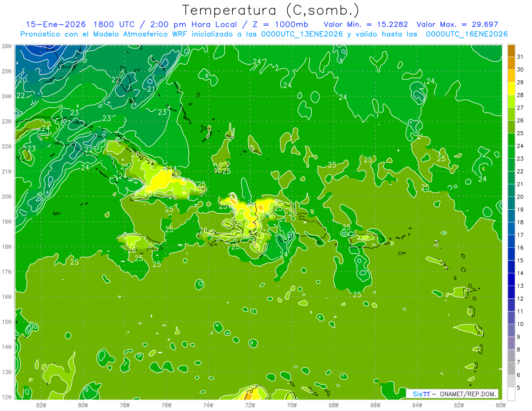Screen dimensions: 532x411
Task: Click the "76W" longitude axis label
Action: [x=166, y=405]
